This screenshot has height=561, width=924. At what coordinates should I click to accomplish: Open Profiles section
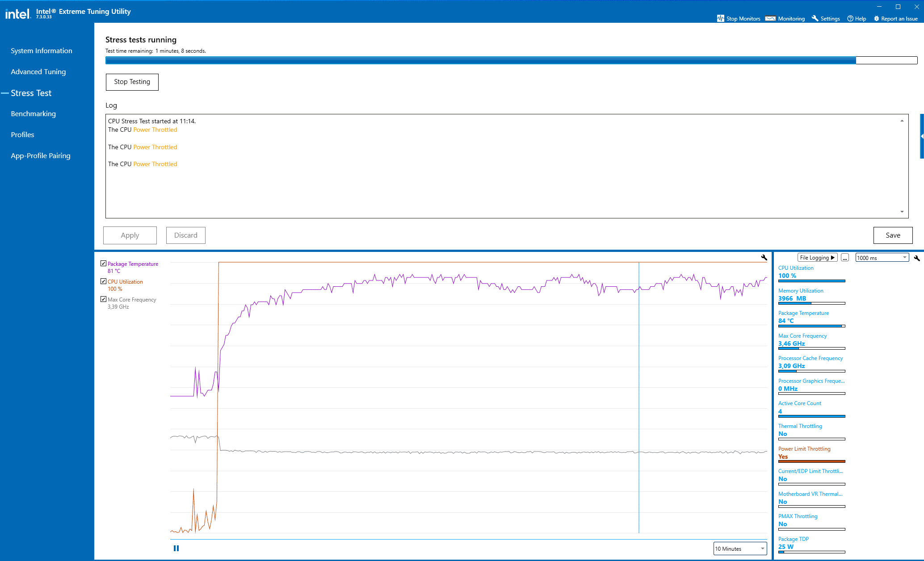22,135
